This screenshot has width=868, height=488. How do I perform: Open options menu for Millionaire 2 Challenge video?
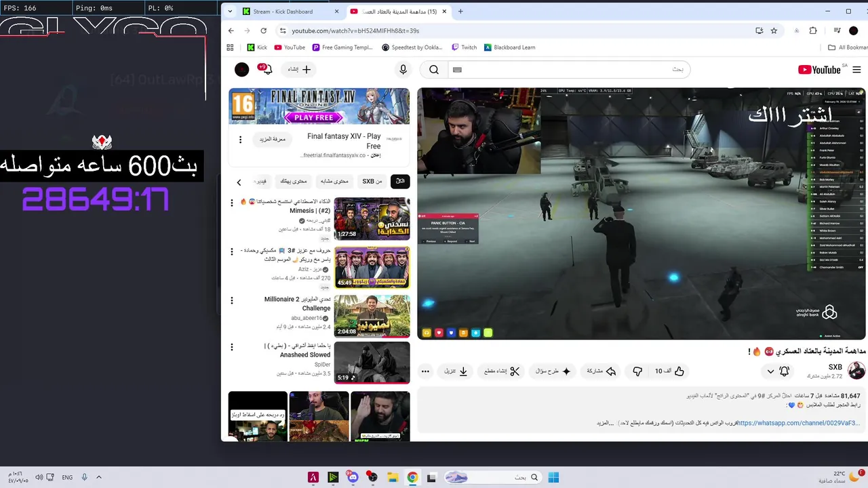tap(233, 300)
